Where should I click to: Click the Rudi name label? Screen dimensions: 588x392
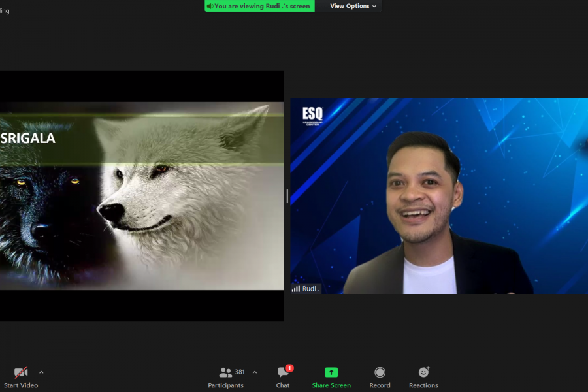coord(311,288)
